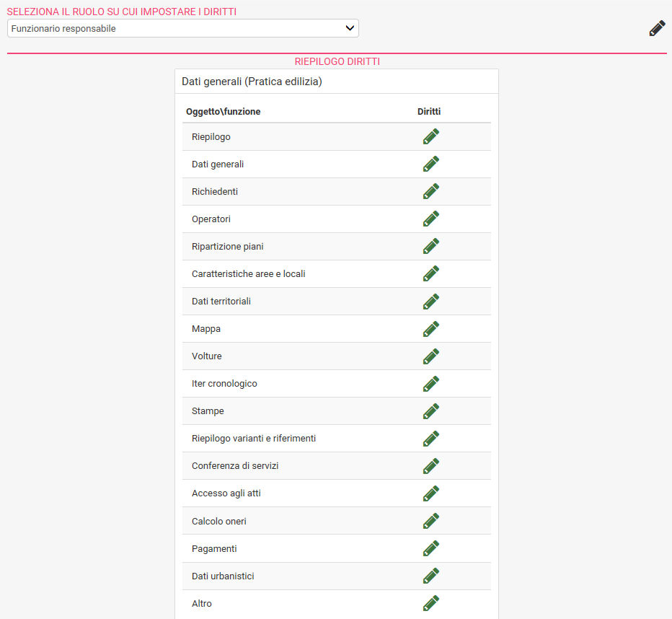Viewport: 672px width, 619px height.
Task: Click pencil icon next to Volture
Action: [430, 356]
